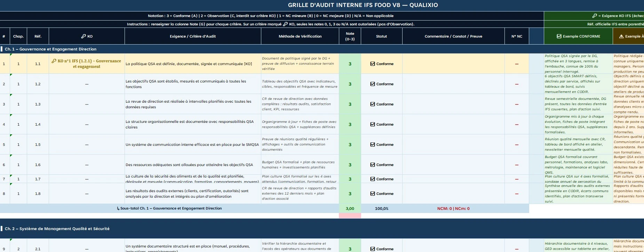Click the empty Commentaire cell for row 1.6

[453, 165]
